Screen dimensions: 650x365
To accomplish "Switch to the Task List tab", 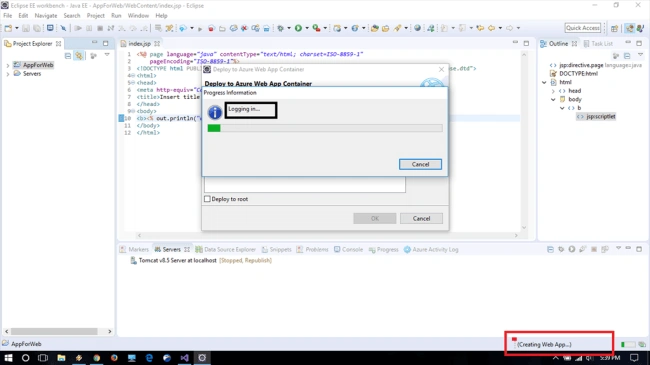I will pos(598,44).
